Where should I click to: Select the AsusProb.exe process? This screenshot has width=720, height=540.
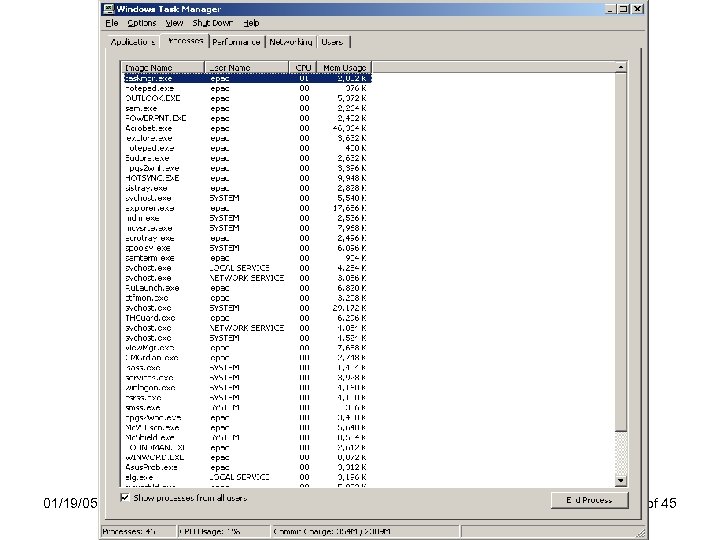247,467
